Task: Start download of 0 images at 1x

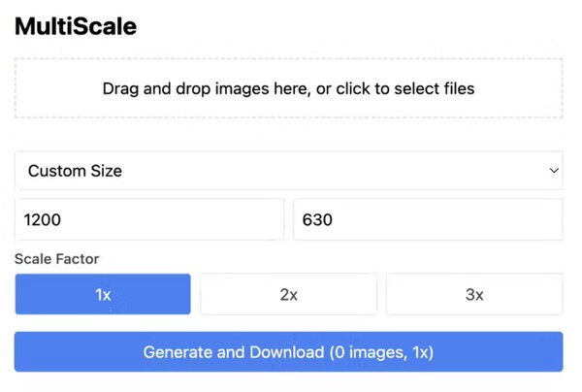Action: tap(288, 352)
